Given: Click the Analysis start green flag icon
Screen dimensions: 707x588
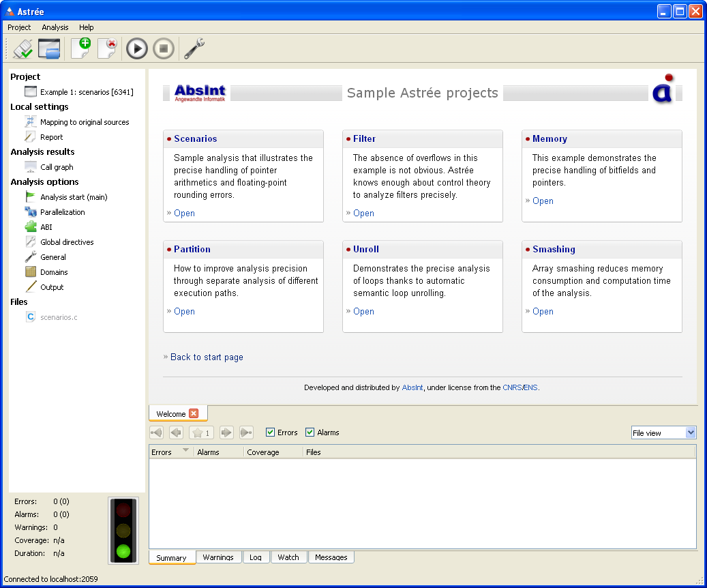Looking at the screenshot, I should point(31,196).
